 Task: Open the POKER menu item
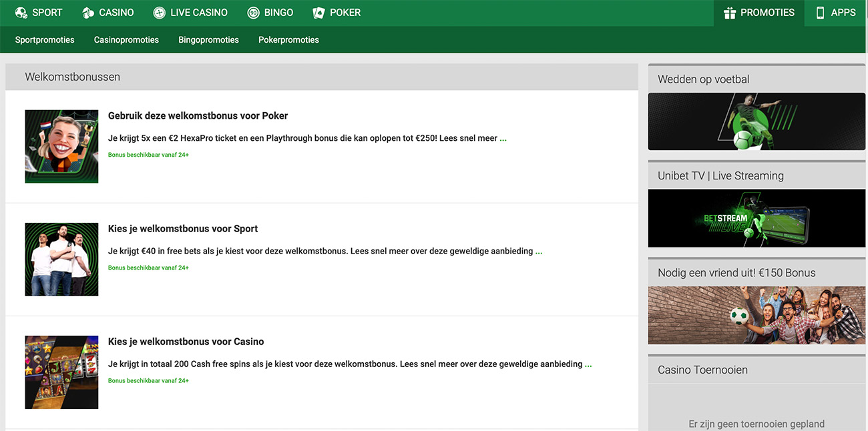[x=337, y=13]
